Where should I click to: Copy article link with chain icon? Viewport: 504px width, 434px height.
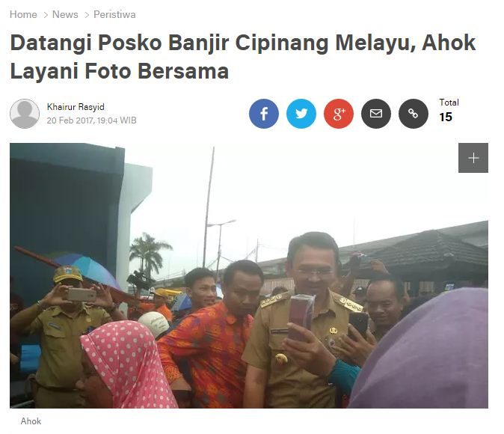click(414, 114)
